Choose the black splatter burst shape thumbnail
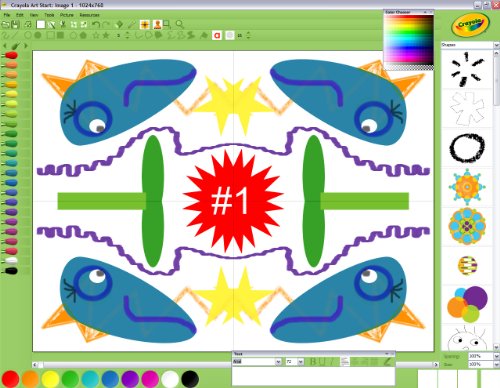Screen dimensions: 500x388 [x=467, y=69]
